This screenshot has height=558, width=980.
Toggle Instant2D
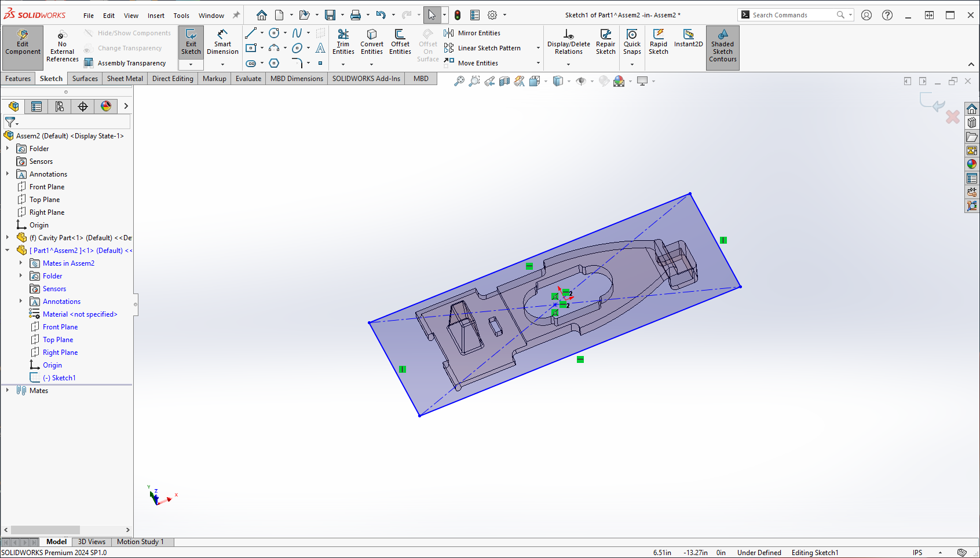[688, 38]
